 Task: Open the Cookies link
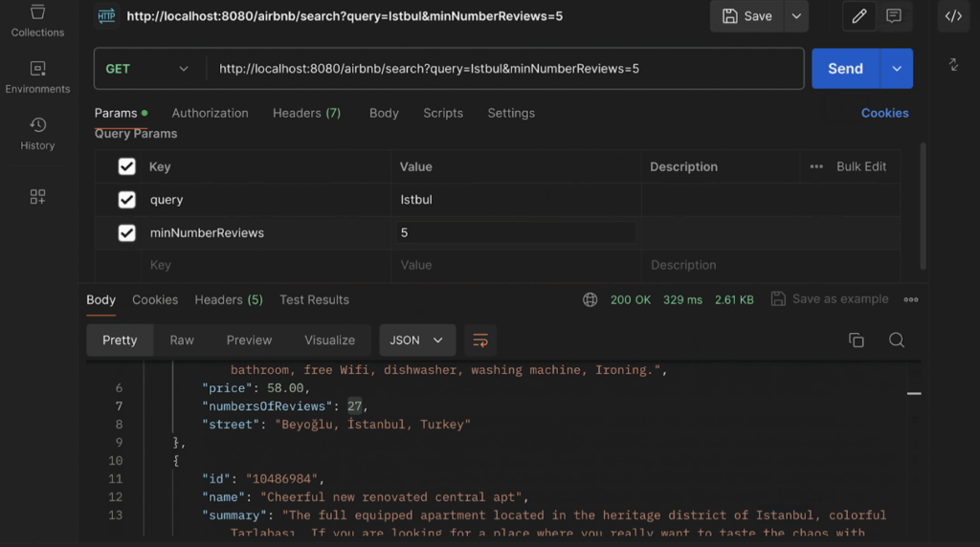point(884,113)
